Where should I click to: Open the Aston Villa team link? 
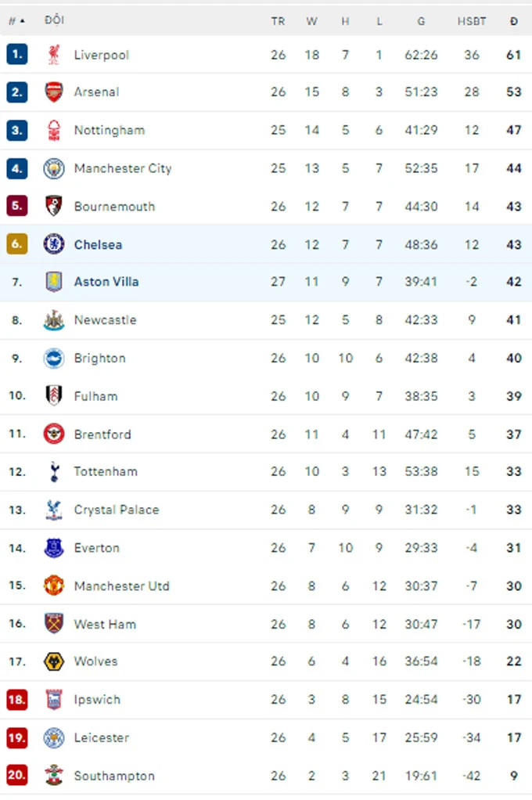(x=106, y=282)
